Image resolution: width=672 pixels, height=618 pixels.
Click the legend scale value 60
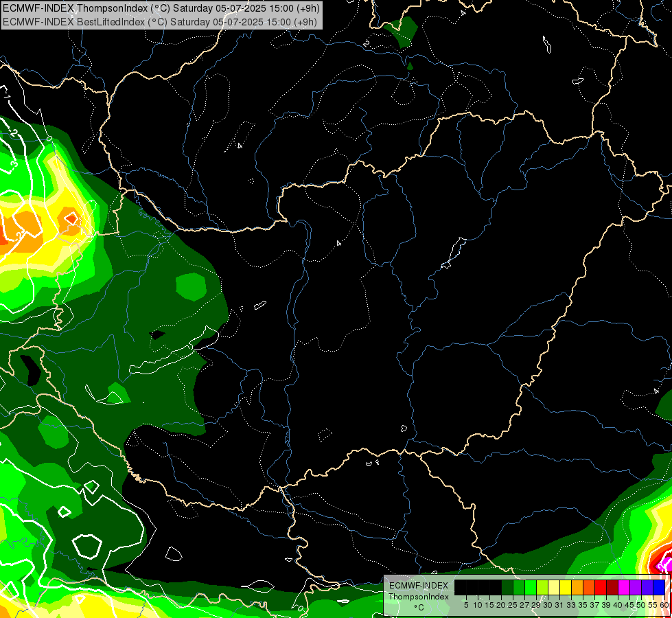[x=664, y=605]
